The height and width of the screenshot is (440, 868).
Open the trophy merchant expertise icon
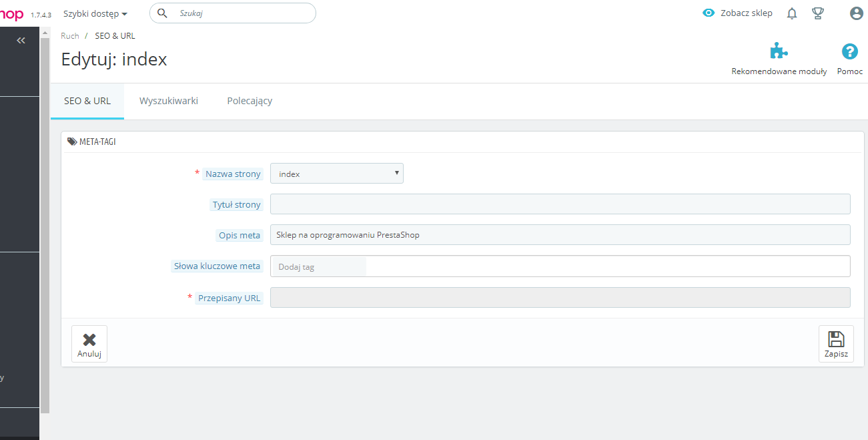coord(817,13)
